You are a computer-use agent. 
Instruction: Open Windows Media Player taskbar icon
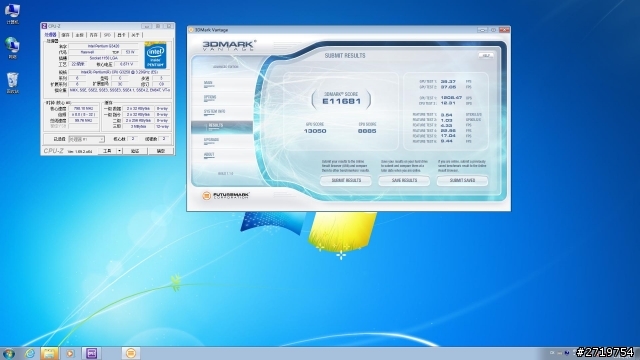(70, 353)
